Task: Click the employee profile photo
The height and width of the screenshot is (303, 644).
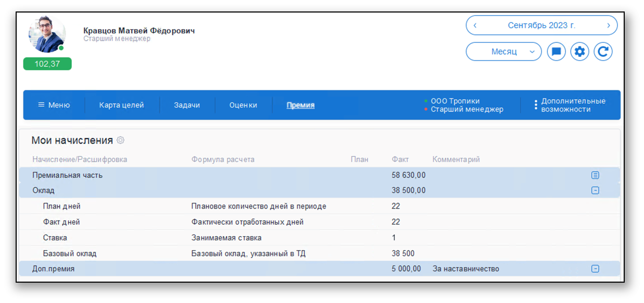Action: (x=46, y=33)
